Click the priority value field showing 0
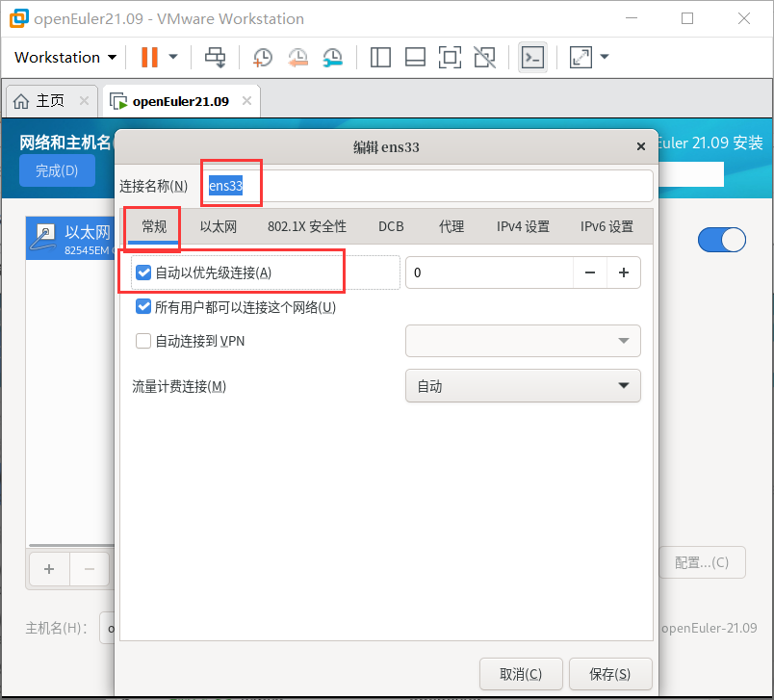Screen dimensions: 774x700 489,272
